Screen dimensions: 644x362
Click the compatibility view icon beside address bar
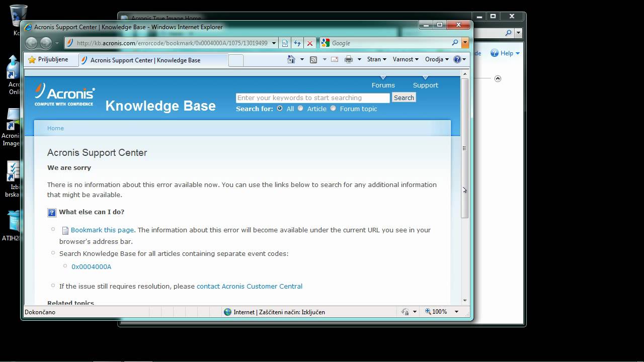(x=285, y=43)
